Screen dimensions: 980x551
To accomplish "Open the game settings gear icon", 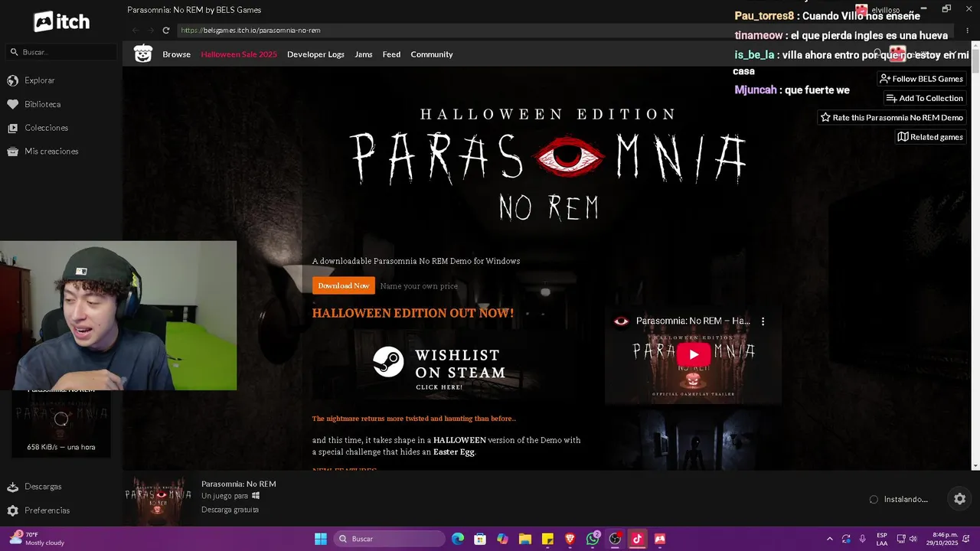I will 959,499.
